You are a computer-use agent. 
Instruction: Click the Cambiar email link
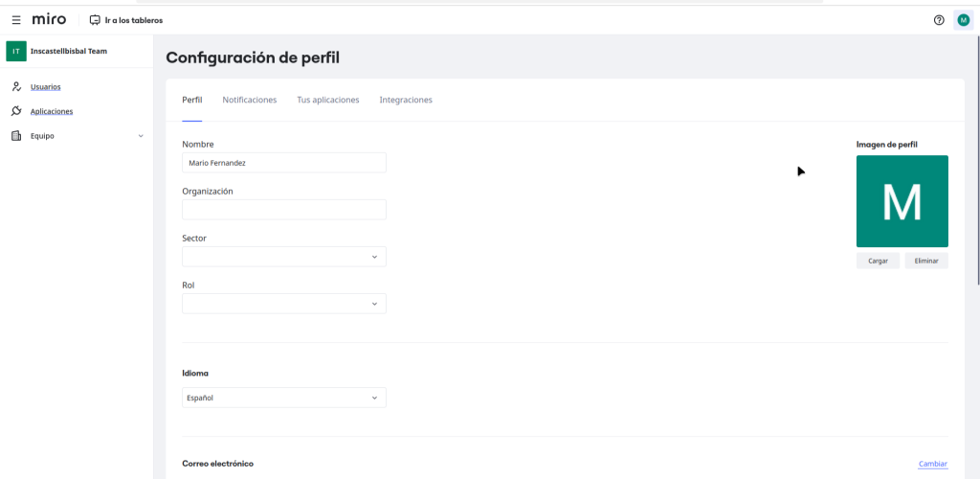click(932, 464)
